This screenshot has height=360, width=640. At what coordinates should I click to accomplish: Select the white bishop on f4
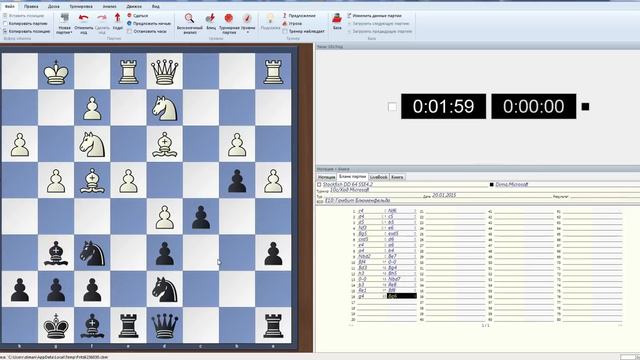(92, 180)
